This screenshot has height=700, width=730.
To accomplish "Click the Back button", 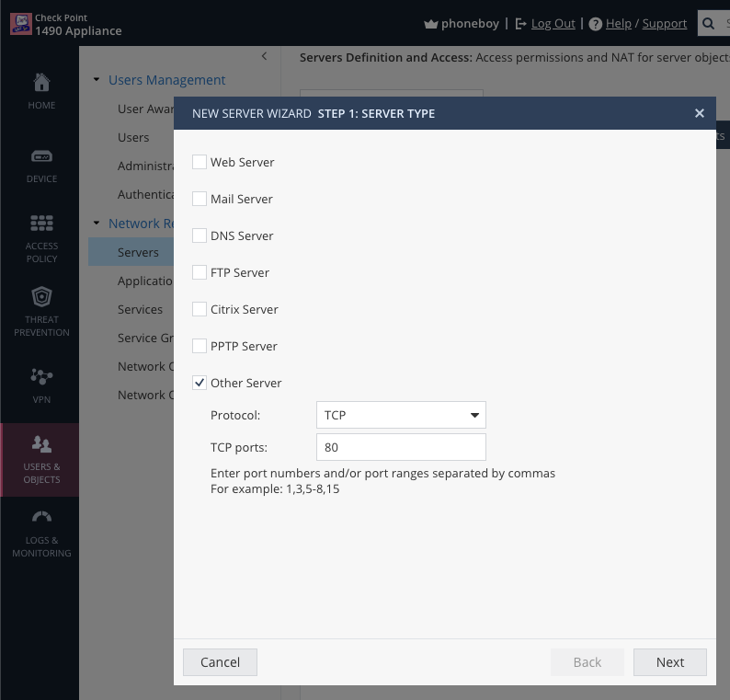I will pyautogui.click(x=587, y=662).
